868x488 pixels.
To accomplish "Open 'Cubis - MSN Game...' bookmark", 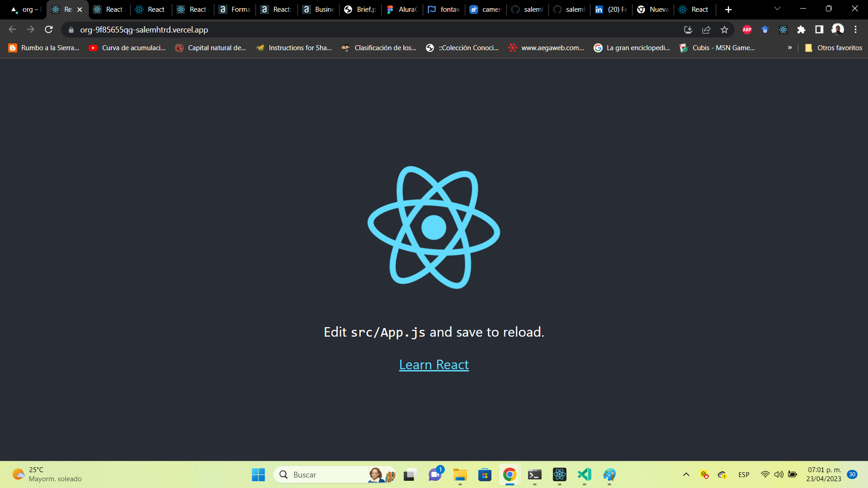I will pyautogui.click(x=717, y=48).
